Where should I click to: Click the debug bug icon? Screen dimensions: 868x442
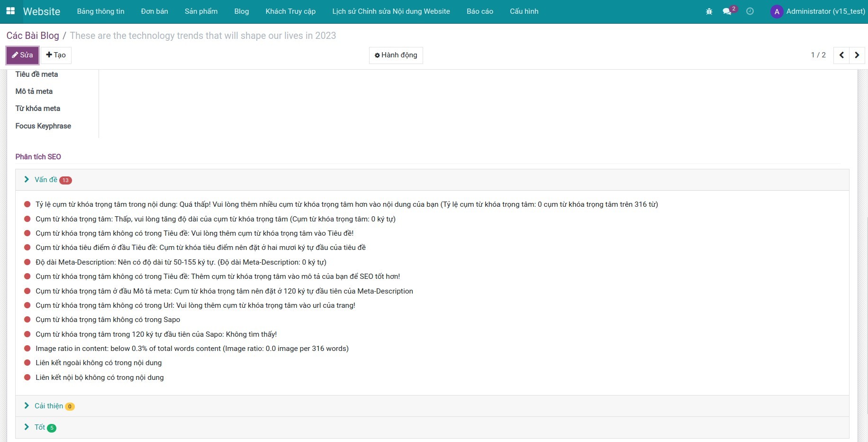point(709,11)
